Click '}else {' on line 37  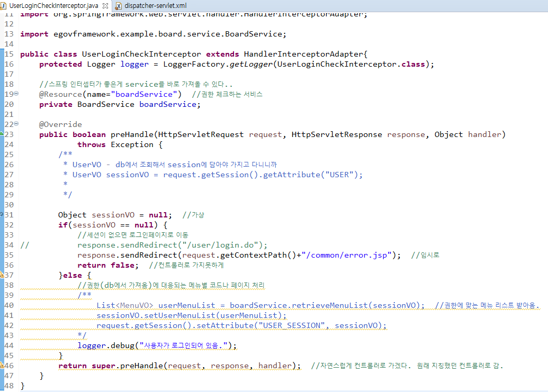click(x=75, y=276)
